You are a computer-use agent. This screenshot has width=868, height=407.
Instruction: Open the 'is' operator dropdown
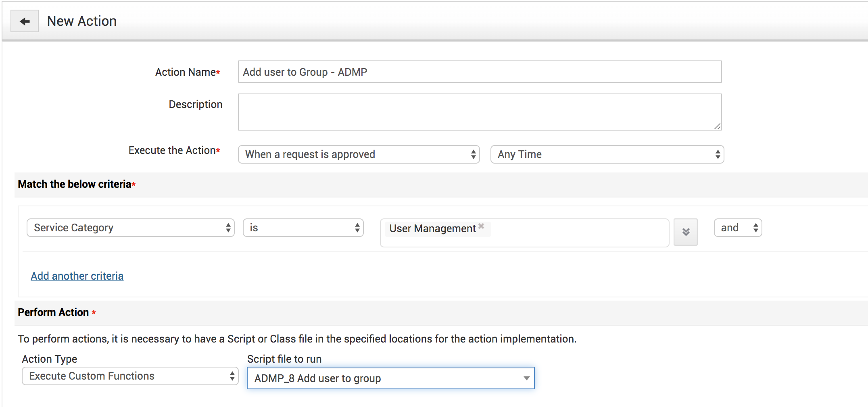[x=303, y=228]
